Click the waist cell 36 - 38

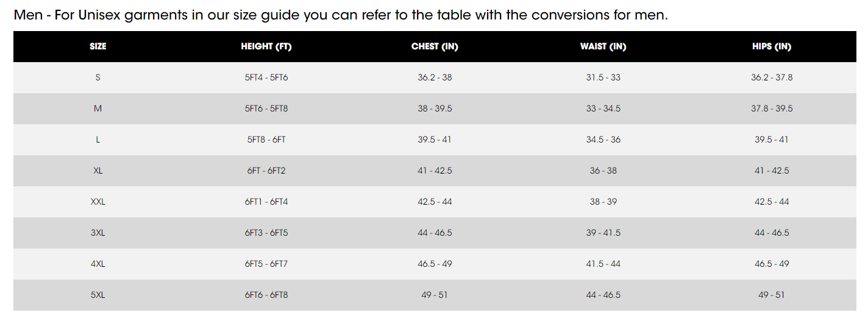tap(603, 171)
